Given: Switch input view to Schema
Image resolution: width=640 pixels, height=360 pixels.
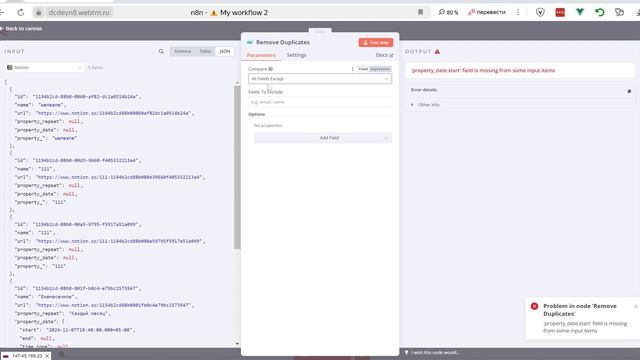Looking at the screenshot, I should coord(182,51).
